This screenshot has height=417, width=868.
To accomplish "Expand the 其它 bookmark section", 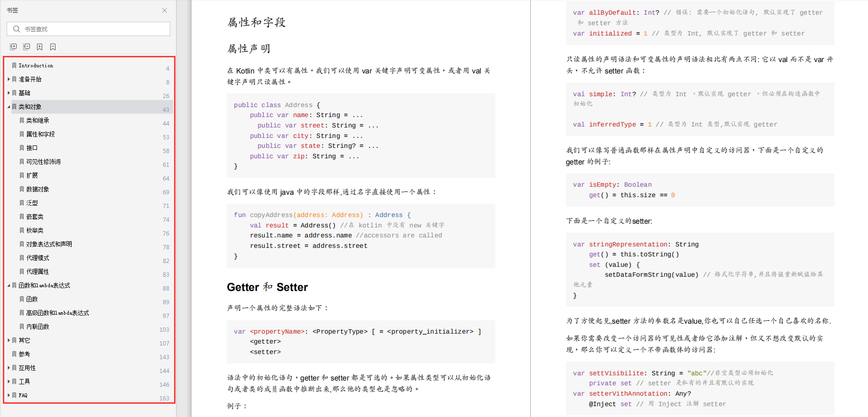I will pos(9,340).
